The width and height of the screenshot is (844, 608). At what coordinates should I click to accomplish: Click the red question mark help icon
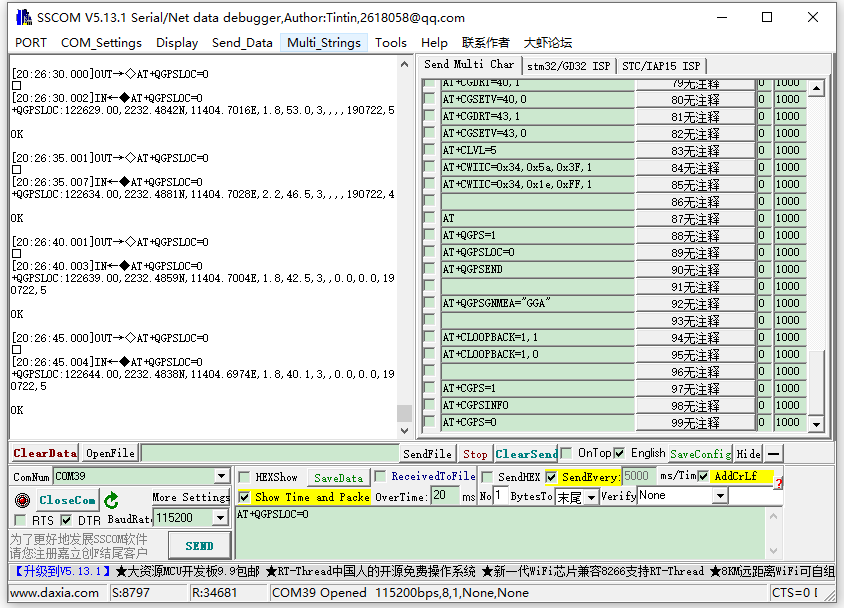click(x=778, y=484)
